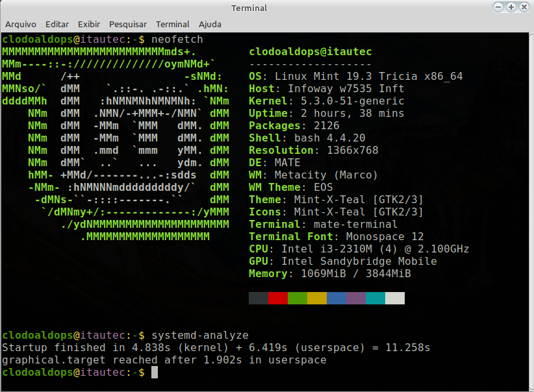Click the '11.258s' total startup value
Image resolution: width=534 pixels, height=392 pixels.
pos(408,348)
